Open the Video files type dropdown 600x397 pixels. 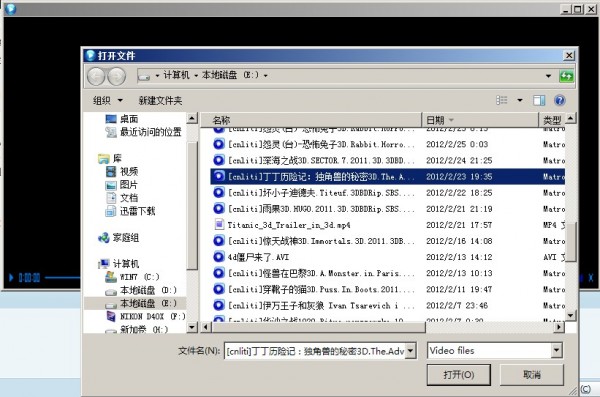[556, 350]
